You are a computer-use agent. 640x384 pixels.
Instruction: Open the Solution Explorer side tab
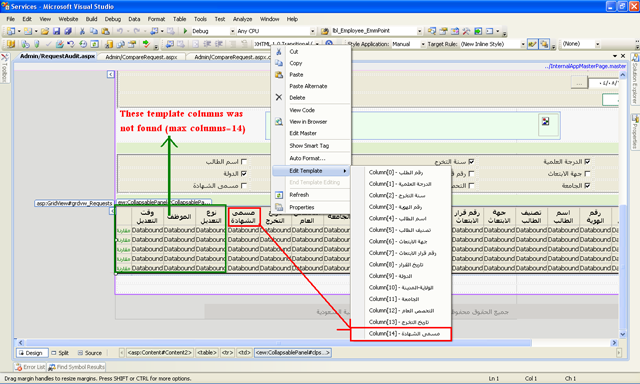point(635,79)
